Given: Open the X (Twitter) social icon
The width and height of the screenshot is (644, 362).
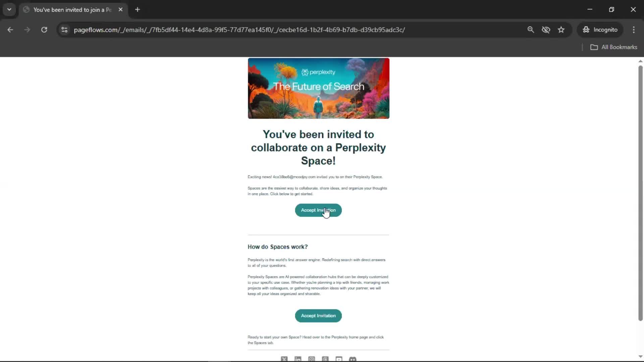Looking at the screenshot, I should pos(284,359).
